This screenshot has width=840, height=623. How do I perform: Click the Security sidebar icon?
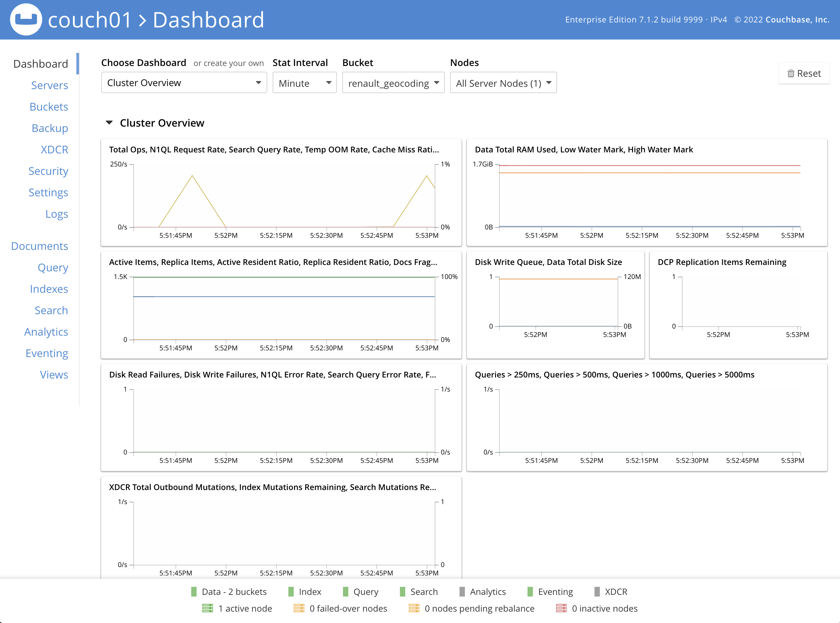click(49, 171)
